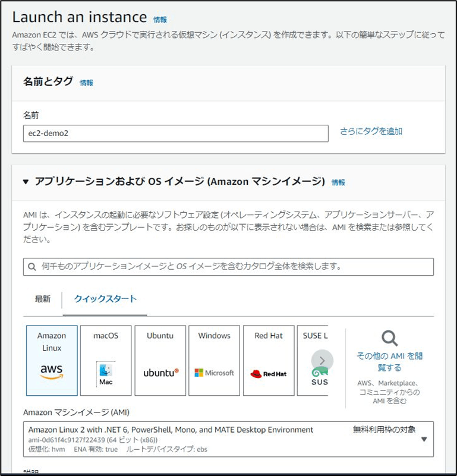Click the 名前 input field containing ec2-demo2
The height and width of the screenshot is (476, 457).
(x=176, y=133)
